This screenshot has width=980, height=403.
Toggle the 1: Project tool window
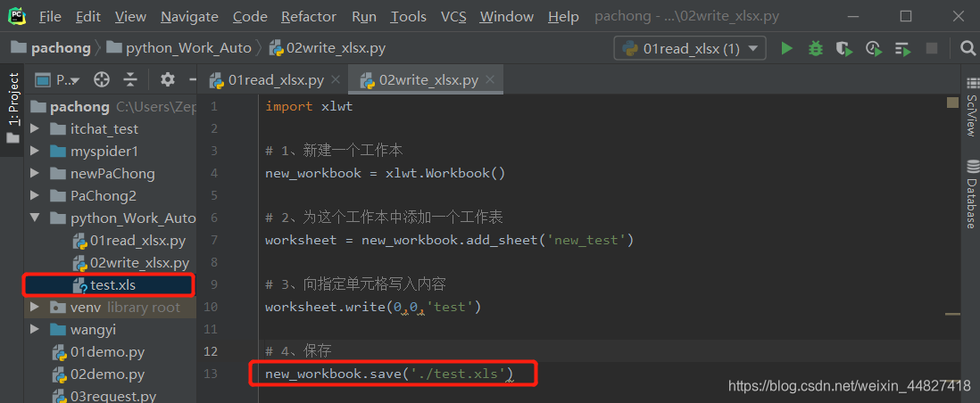click(13, 108)
